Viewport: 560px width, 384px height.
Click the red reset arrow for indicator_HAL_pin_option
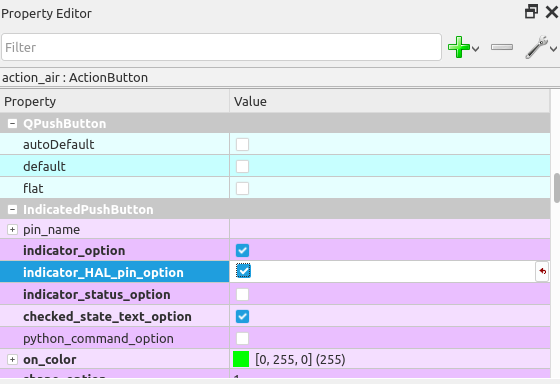pyautogui.click(x=542, y=272)
